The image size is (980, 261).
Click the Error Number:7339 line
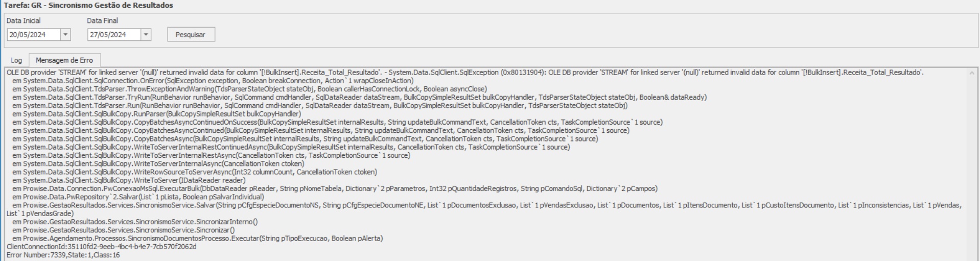pyautogui.click(x=63, y=255)
